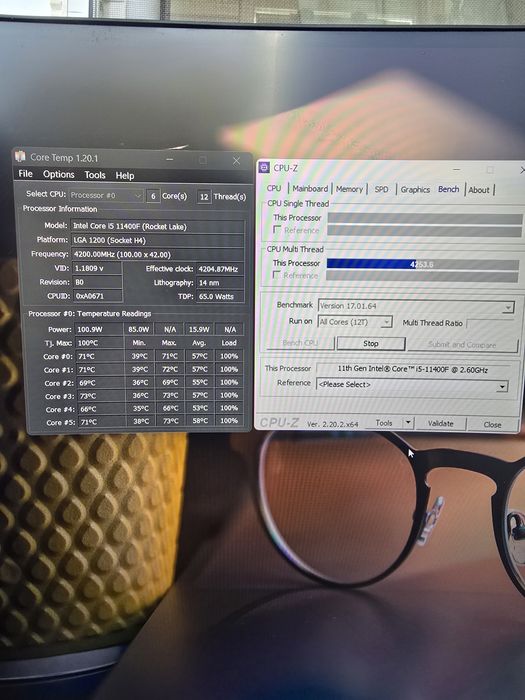Expand the Select CPU Processor #0 dropdown

106,196
